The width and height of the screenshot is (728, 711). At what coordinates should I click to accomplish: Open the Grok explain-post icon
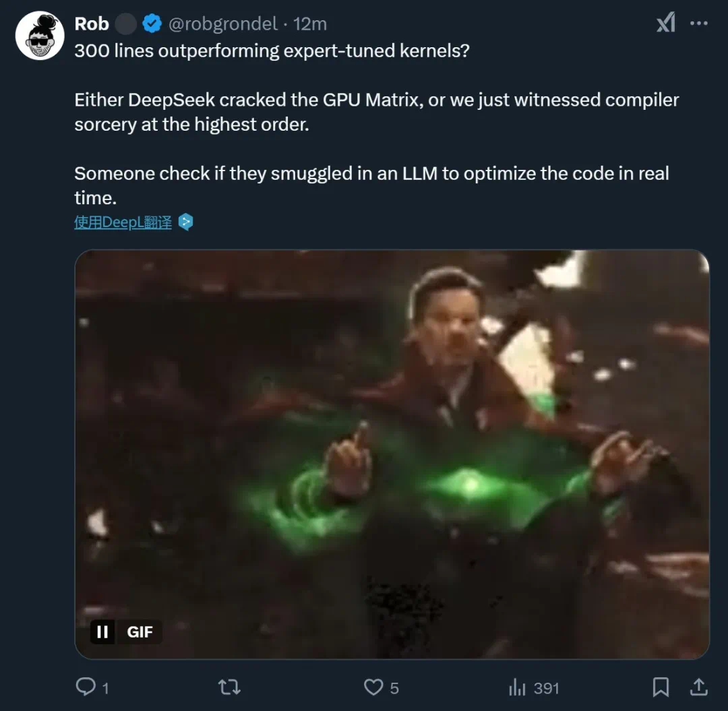tap(665, 24)
